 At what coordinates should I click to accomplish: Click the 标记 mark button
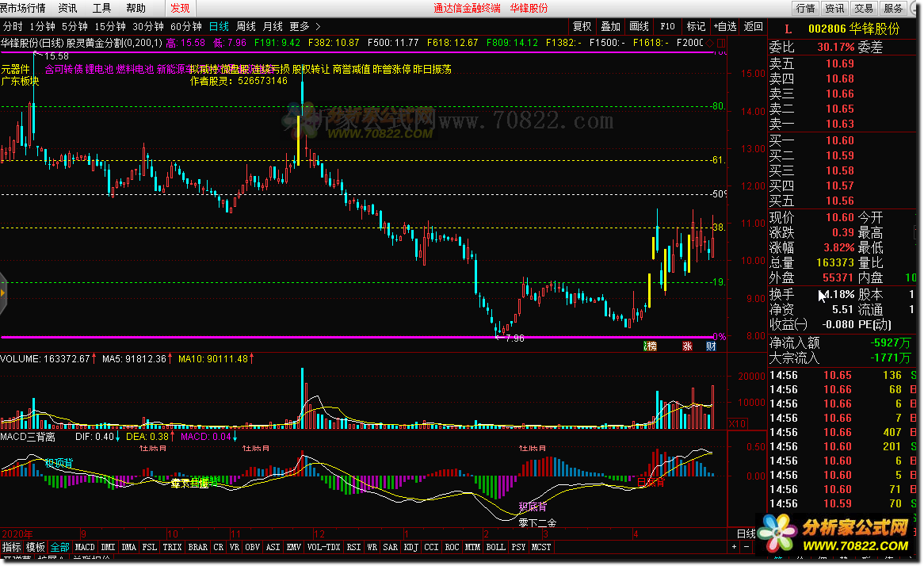[x=696, y=26]
